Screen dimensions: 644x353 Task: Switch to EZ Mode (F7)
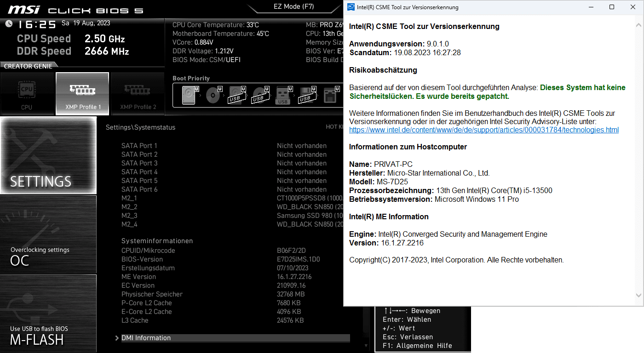[x=294, y=6]
